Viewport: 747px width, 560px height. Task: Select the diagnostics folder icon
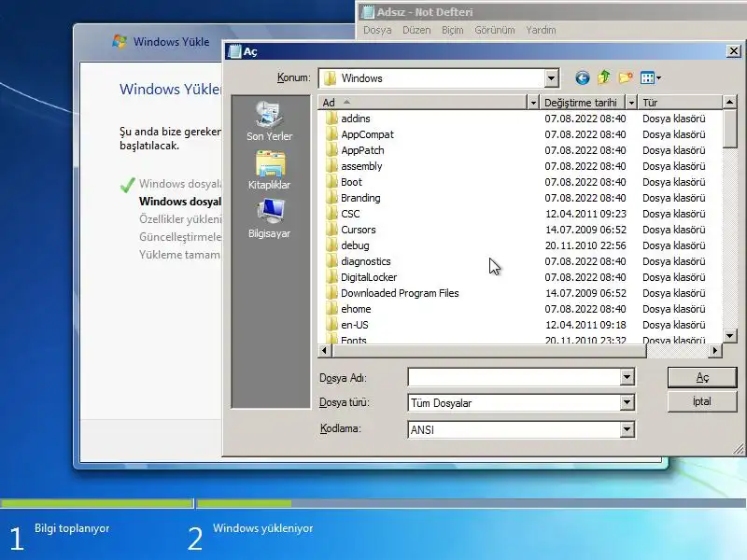pyautogui.click(x=331, y=261)
